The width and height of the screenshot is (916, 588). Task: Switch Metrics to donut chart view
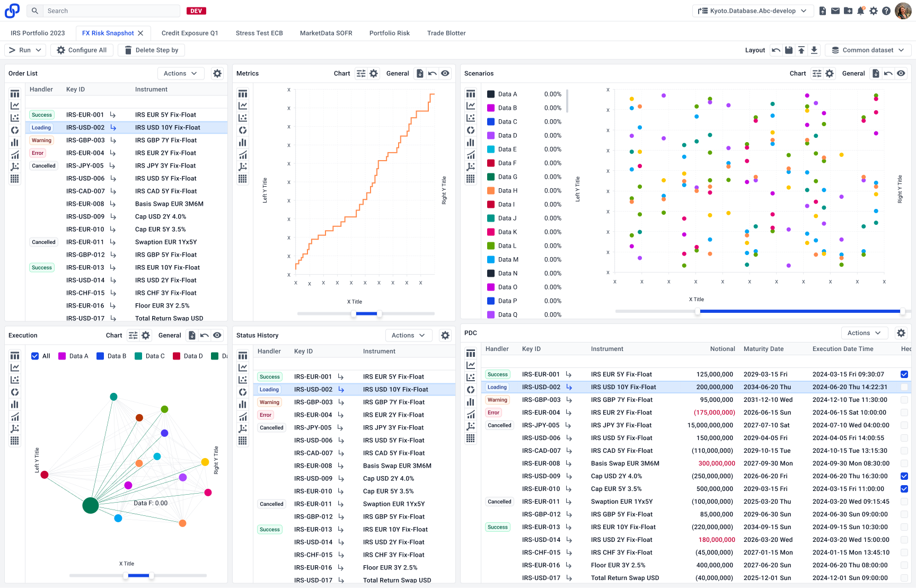(243, 130)
